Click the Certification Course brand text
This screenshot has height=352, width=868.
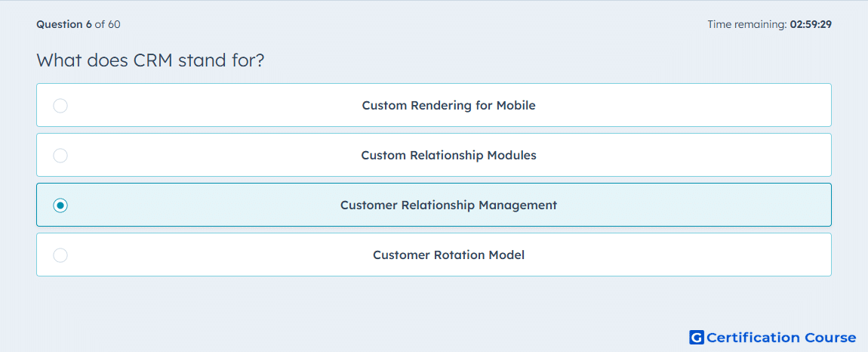point(781,338)
